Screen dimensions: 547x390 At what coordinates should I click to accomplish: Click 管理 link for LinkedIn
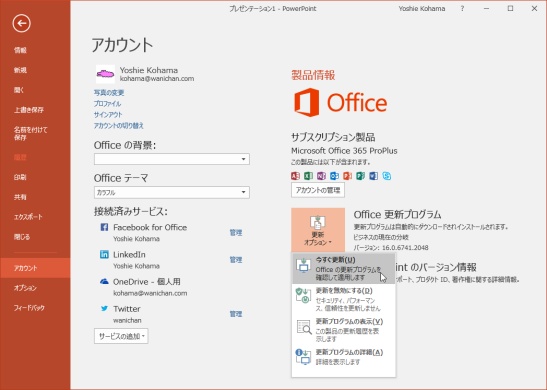(x=236, y=260)
